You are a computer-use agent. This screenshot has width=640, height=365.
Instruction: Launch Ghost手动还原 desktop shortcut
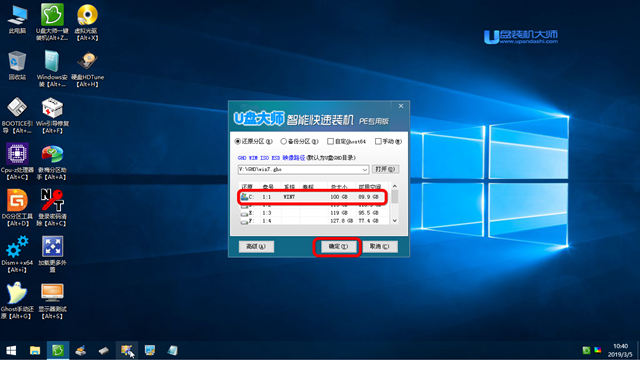click(x=16, y=300)
